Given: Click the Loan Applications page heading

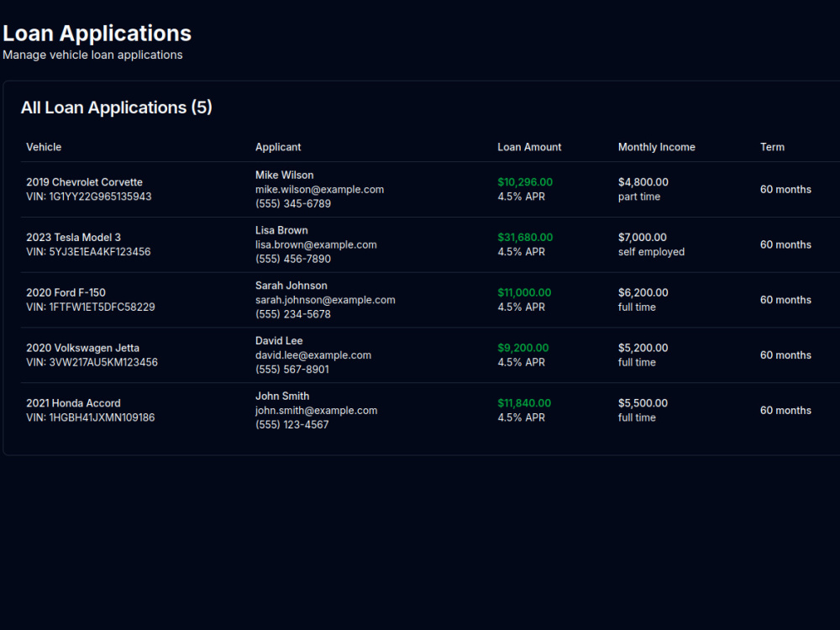Looking at the screenshot, I should click(97, 34).
